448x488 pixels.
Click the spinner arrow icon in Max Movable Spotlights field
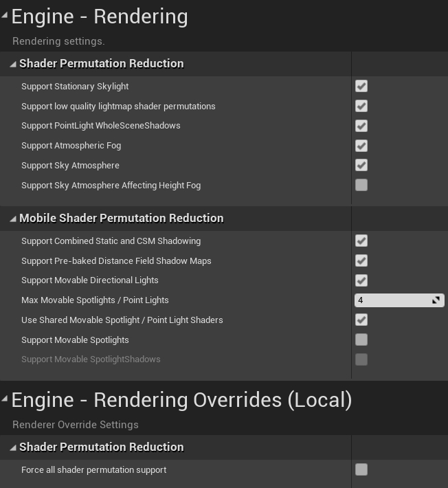(x=436, y=300)
